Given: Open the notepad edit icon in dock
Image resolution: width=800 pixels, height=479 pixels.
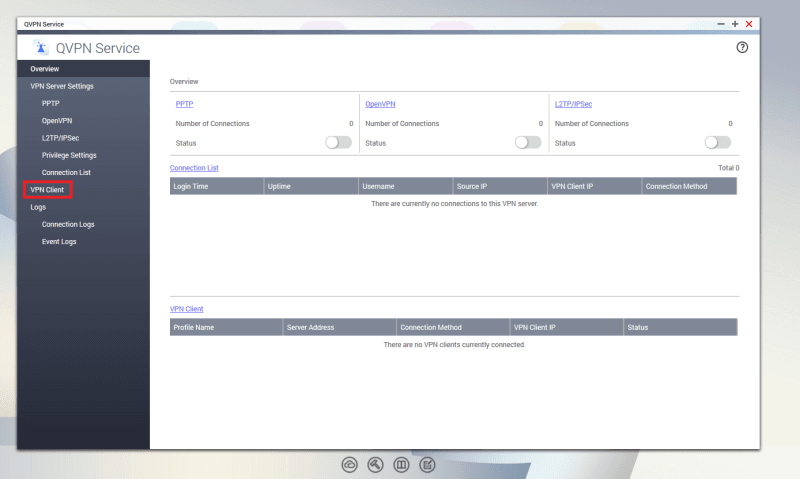Looking at the screenshot, I should point(427,464).
